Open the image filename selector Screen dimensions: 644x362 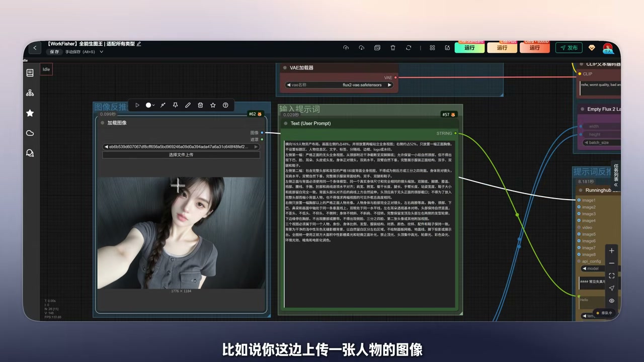[x=181, y=147]
